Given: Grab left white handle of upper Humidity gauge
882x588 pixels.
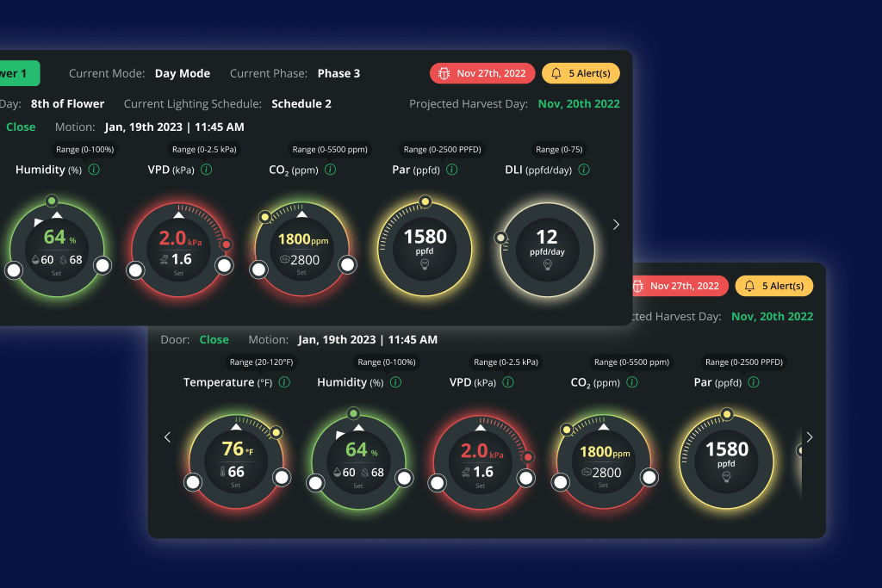Looking at the screenshot, I should coord(14,270).
